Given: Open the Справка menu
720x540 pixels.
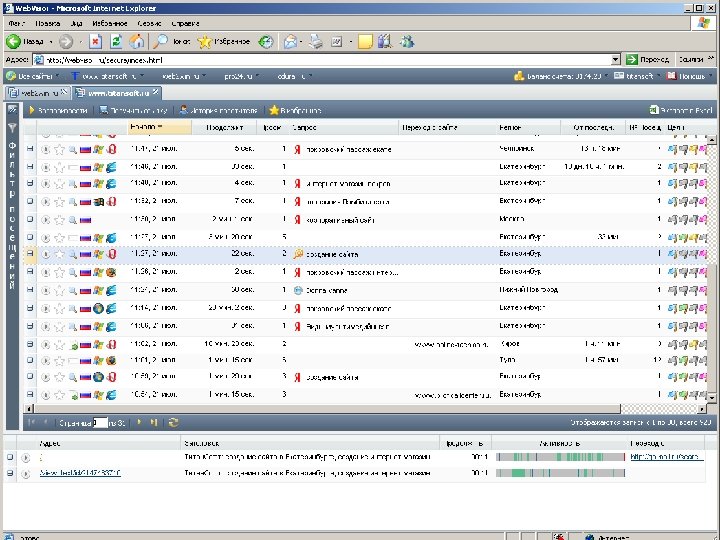Looking at the screenshot, I should pos(186,23).
